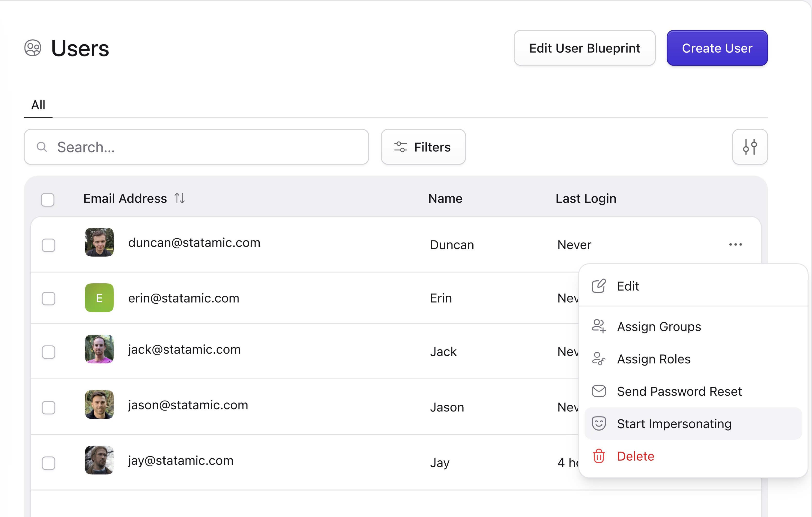Choose Send Password Reset menu item

coord(693,391)
